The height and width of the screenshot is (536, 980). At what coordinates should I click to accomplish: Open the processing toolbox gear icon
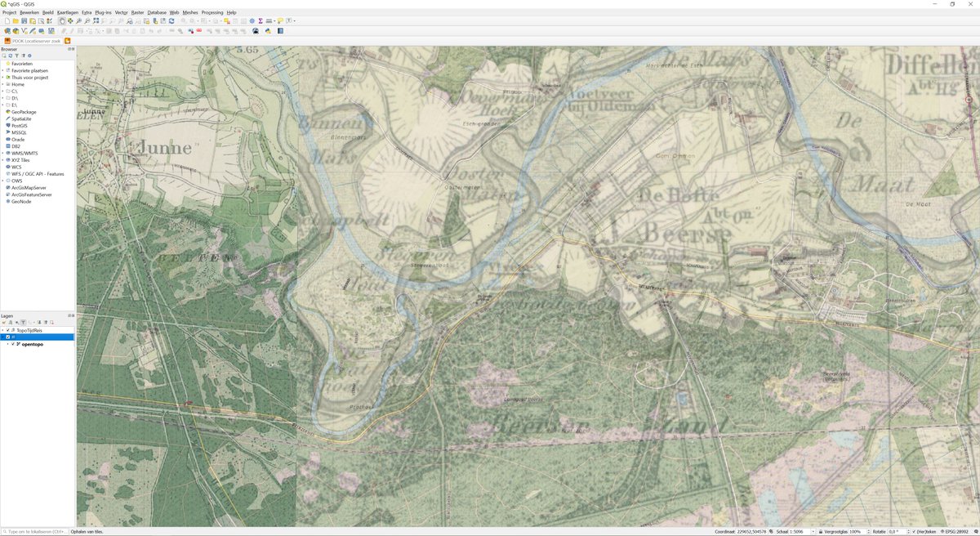click(252, 21)
